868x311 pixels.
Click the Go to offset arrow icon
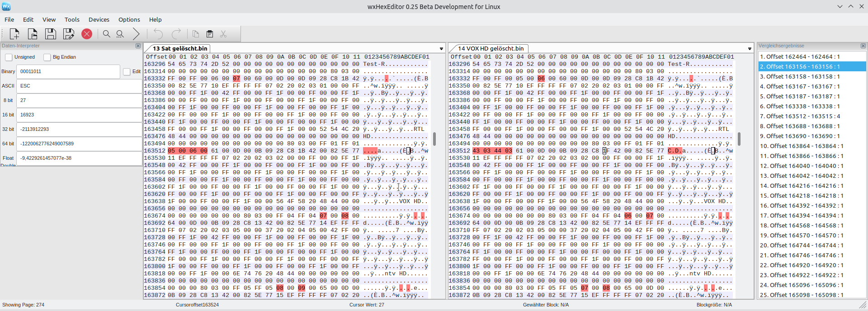pos(136,34)
